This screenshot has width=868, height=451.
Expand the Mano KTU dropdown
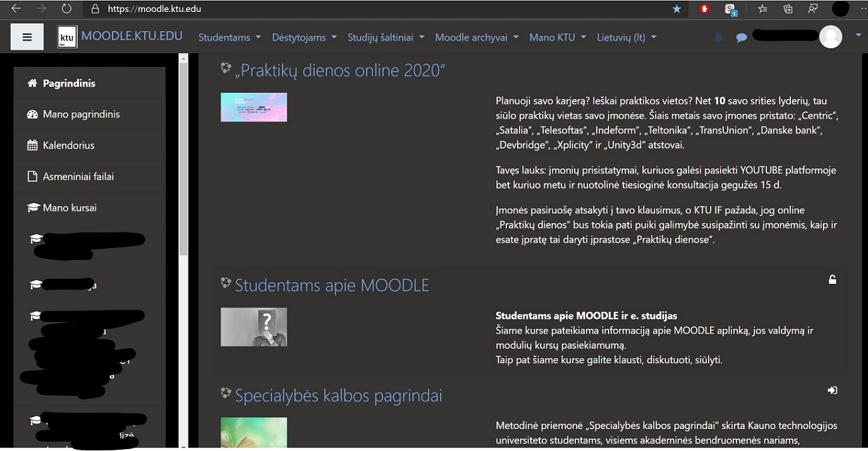[557, 37]
